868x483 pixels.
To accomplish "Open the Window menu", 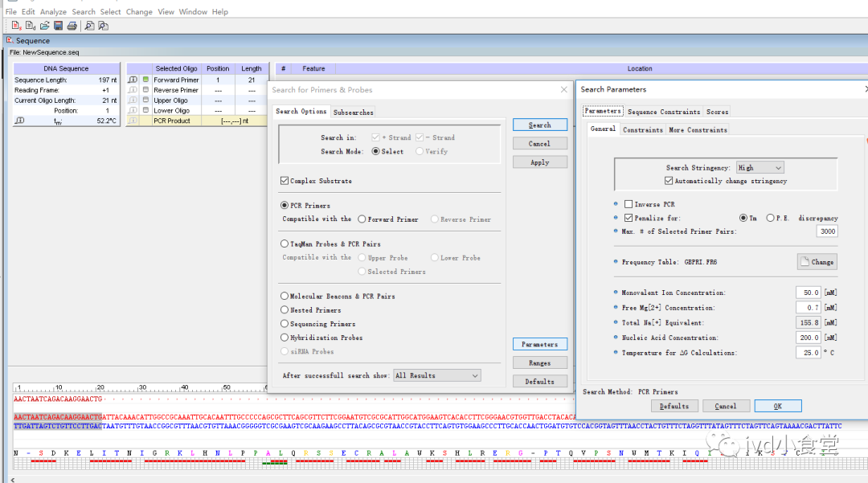I will (x=193, y=11).
